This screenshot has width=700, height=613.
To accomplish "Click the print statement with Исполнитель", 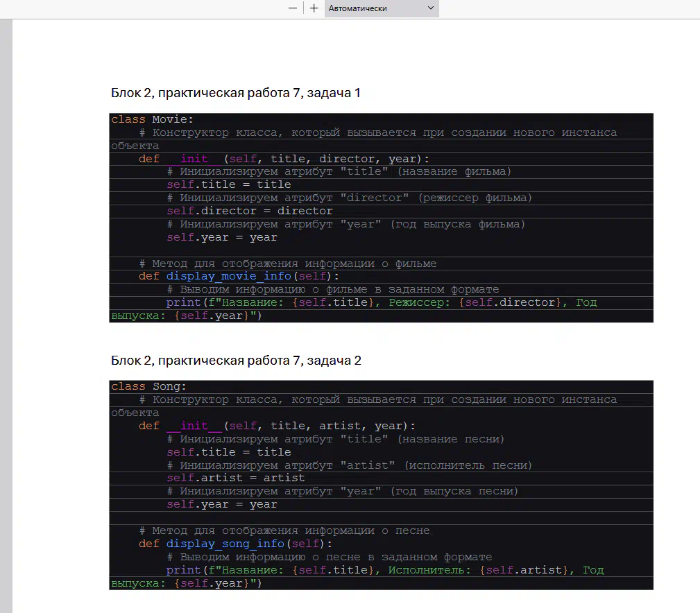I will tap(384, 570).
